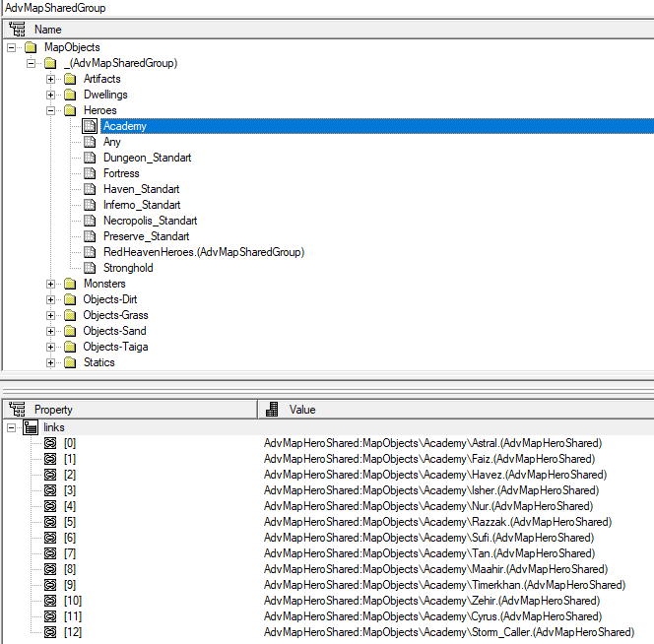
Task: Click the links list icon
Action: 31,427
